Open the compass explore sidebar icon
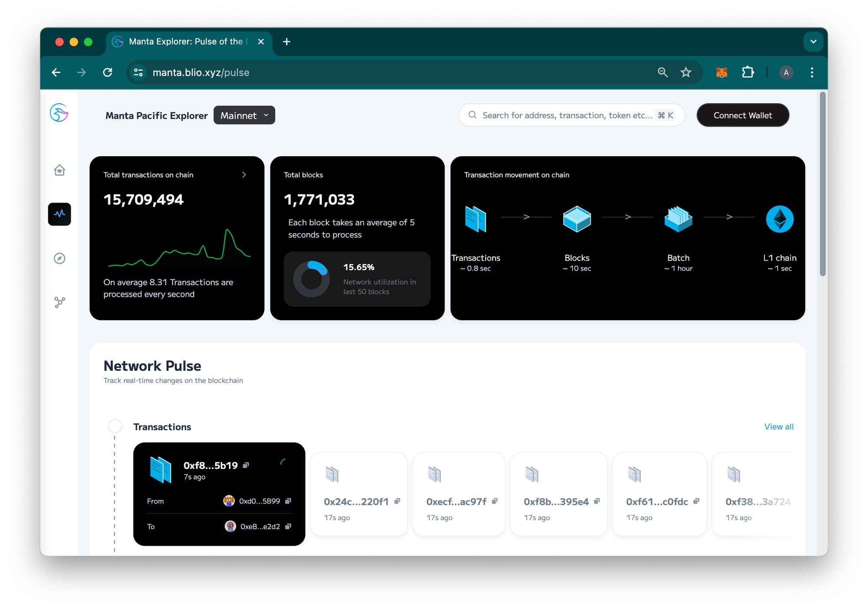 (x=59, y=259)
